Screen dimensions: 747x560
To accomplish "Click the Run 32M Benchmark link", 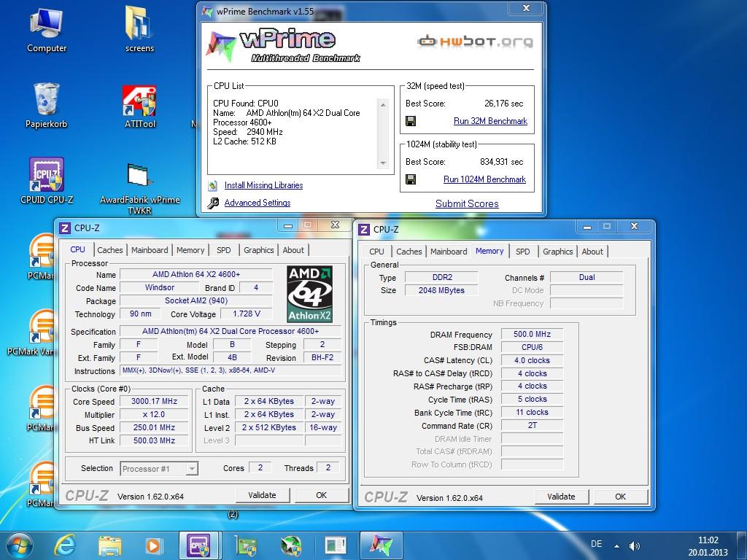I will [x=490, y=121].
